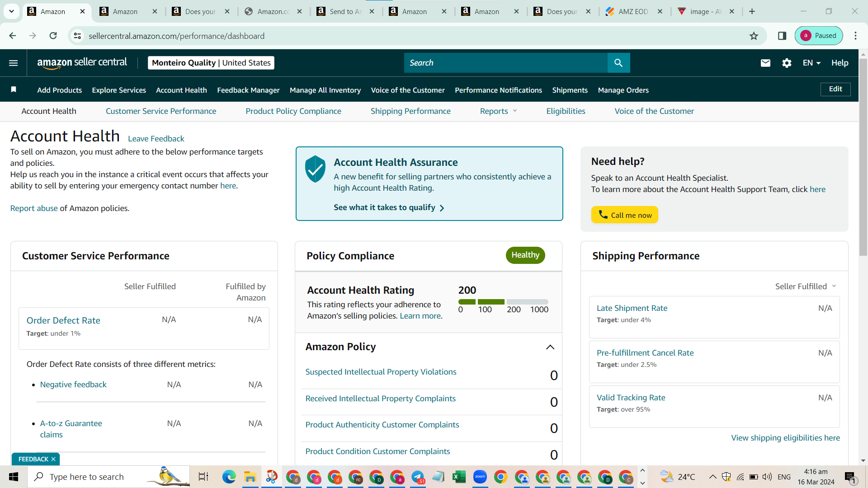Open Manage All Inventory menu item

[x=325, y=90]
